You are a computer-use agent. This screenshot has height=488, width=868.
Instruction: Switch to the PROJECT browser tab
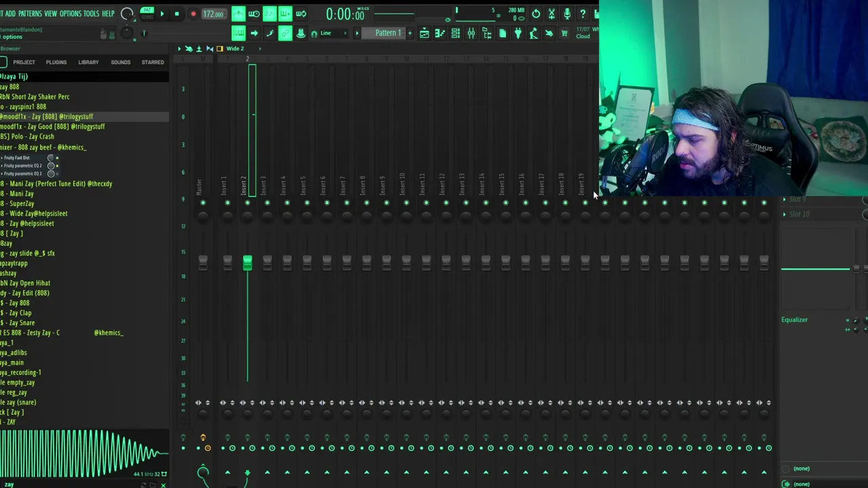coord(24,62)
